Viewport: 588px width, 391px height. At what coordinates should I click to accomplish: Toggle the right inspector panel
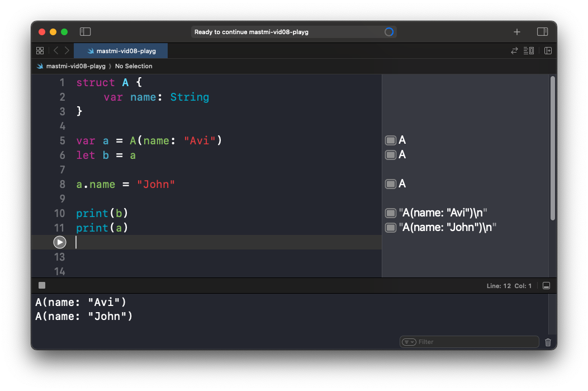(x=542, y=32)
